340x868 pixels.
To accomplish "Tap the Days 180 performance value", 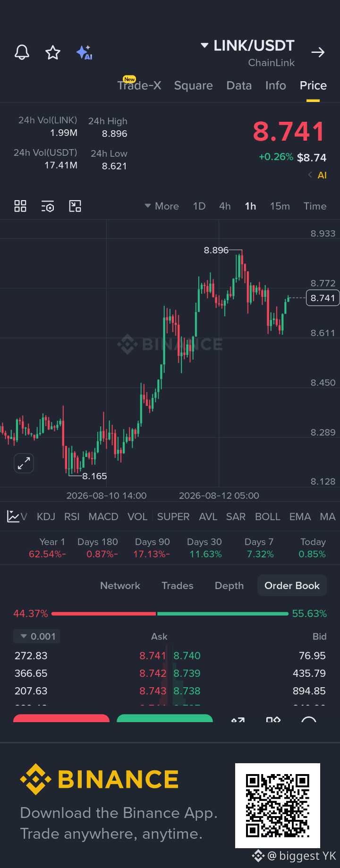I will point(102,554).
